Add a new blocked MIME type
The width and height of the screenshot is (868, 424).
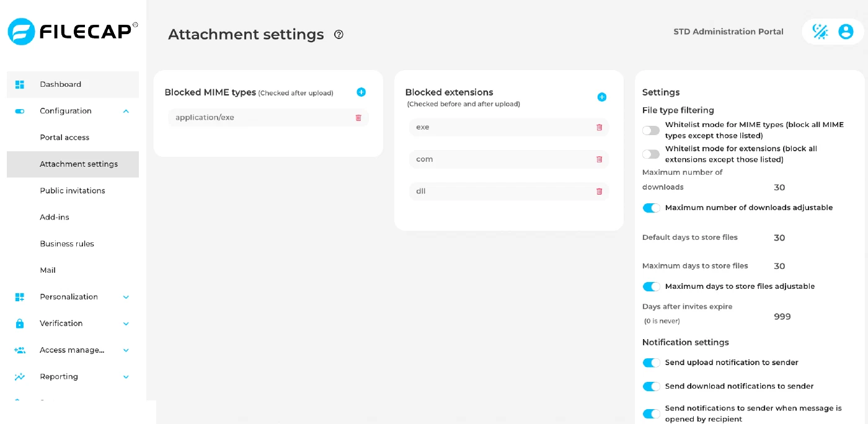point(361,92)
